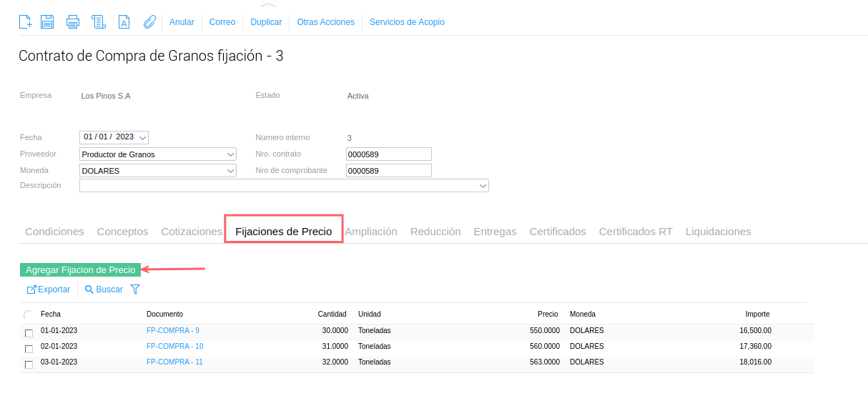Tick the checkbox for FP-COMPRA - 10 row
The width and height of the screenshot is (868, 401).
point(29,349)
